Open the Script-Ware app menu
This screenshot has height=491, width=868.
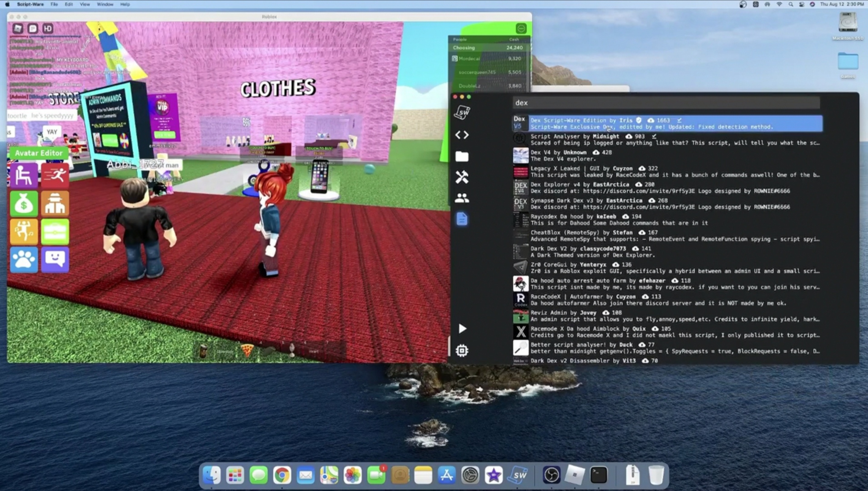click(30, 4)
